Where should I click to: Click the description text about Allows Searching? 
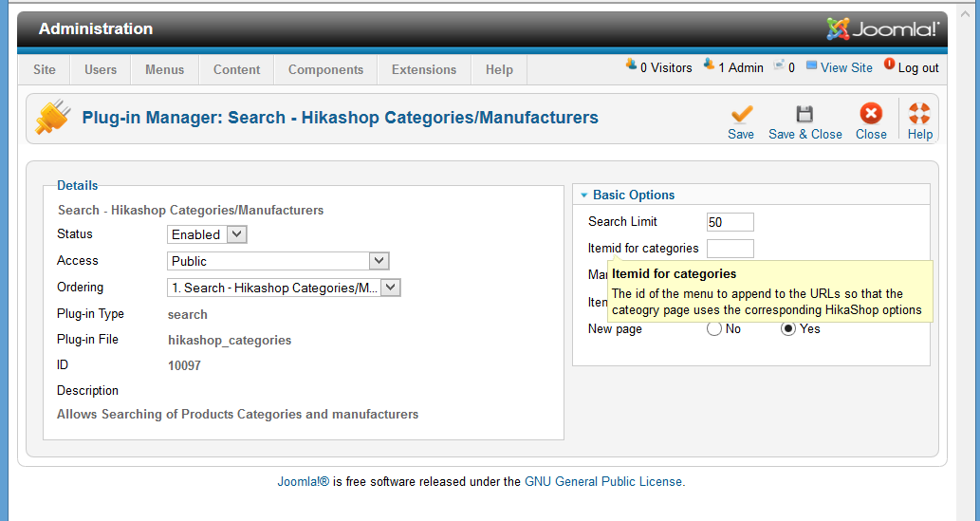click(x=237, y=414)
